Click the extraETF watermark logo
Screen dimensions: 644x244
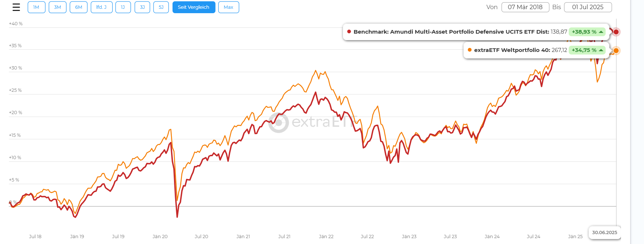279,122
